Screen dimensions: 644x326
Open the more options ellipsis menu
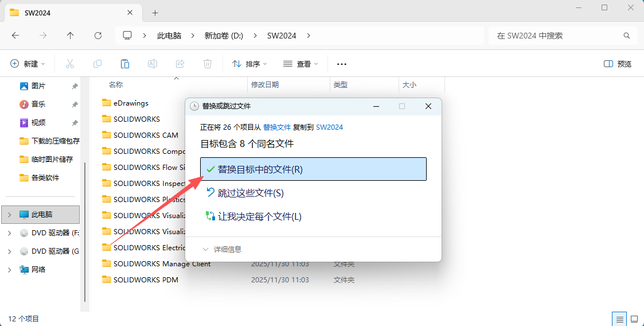point(342,64)
